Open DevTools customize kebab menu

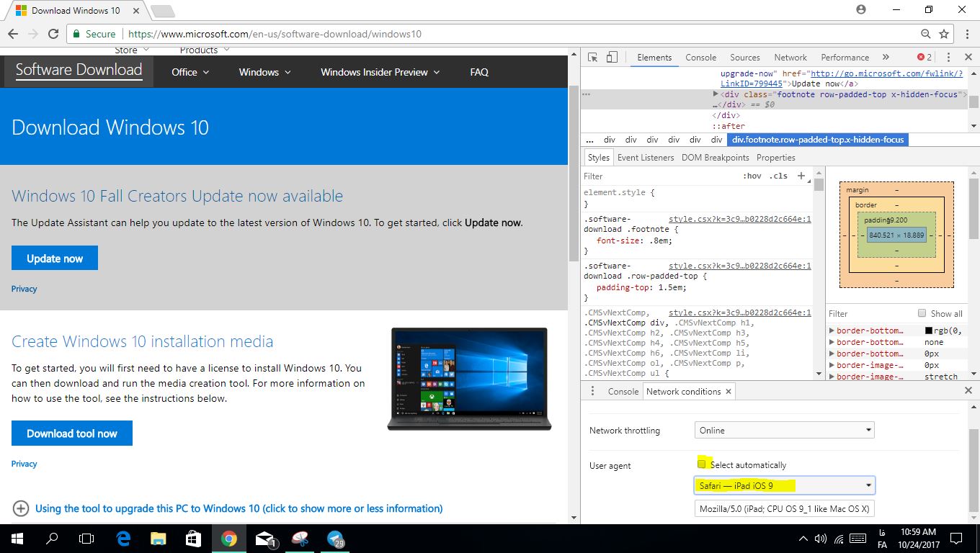click(x=948, y=58)
